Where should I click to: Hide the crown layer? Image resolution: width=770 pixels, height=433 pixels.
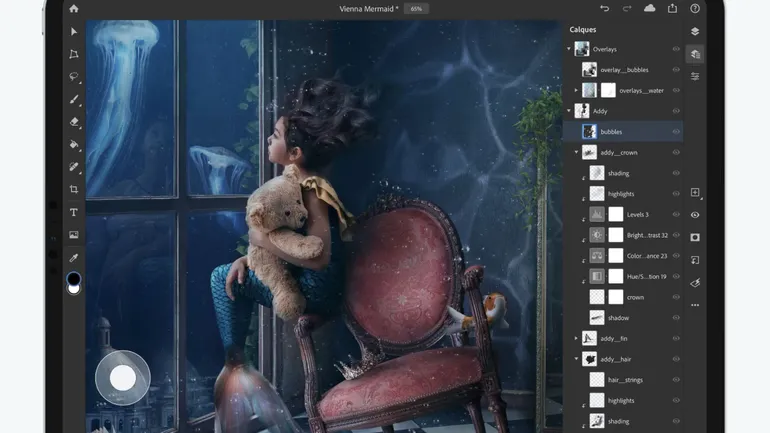tap(676, 297)
